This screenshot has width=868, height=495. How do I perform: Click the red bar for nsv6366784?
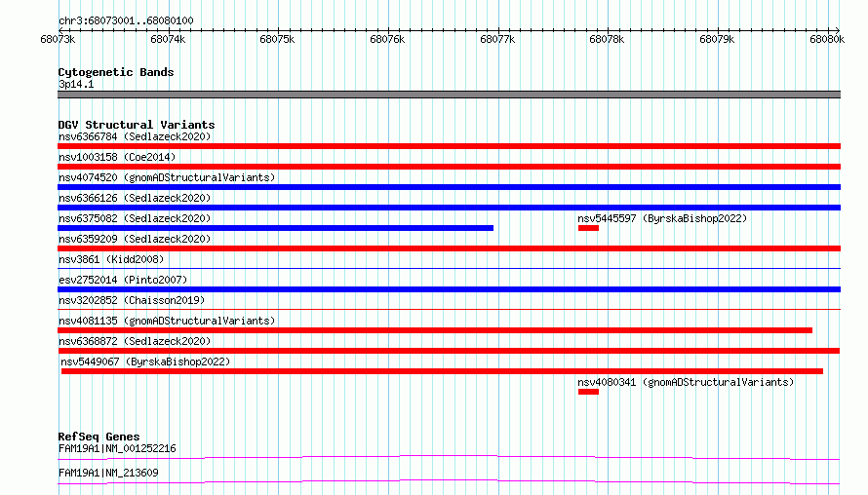coord(449,146)
